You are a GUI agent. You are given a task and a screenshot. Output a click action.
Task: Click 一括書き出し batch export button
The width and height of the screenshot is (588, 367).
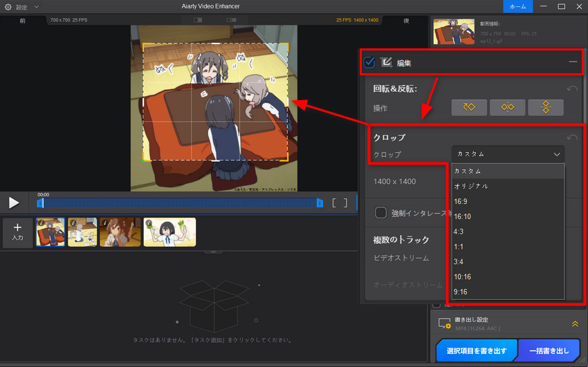pyautogui.click(x=549, y=350)
